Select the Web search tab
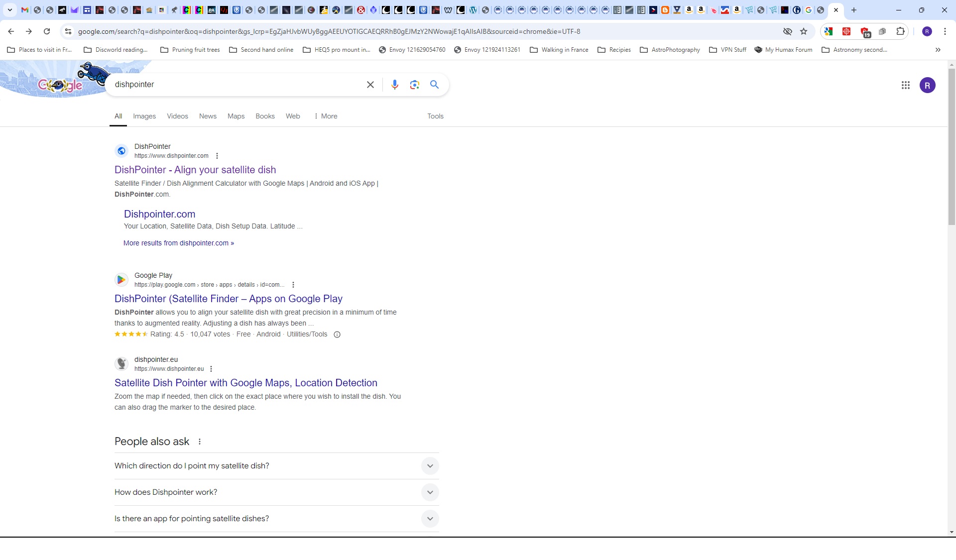The image size is (956, 560). tap(293, 116)
